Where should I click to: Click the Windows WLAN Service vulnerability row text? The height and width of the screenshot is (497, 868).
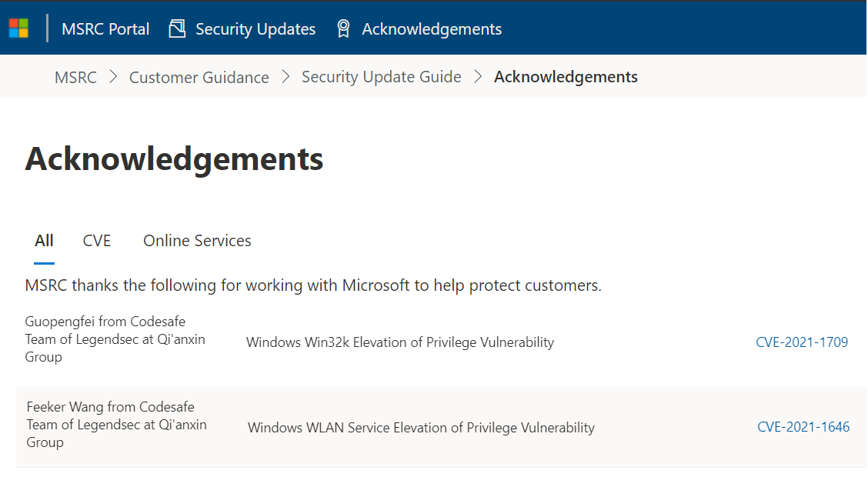coord(421,428)
